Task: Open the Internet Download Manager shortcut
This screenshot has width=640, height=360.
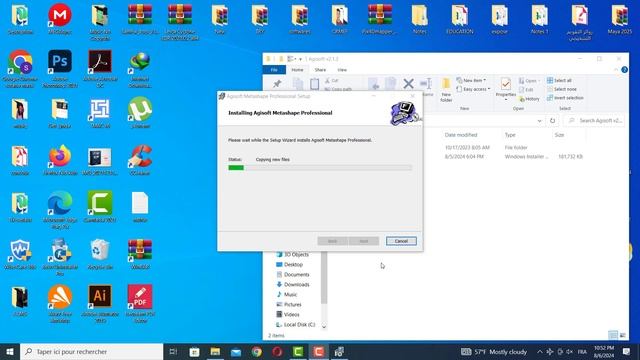Action: pos(140,69)
